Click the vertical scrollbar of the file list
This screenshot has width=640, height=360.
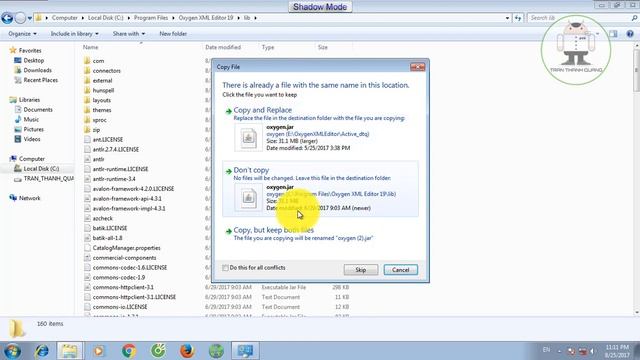point(636,180)
